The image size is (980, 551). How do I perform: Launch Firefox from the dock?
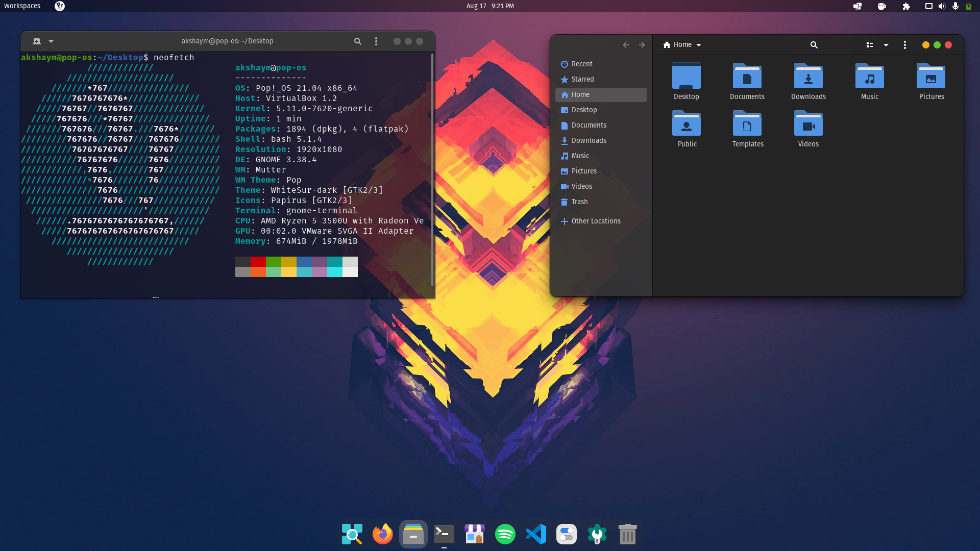pyautogui.click(x=382, y=534)
